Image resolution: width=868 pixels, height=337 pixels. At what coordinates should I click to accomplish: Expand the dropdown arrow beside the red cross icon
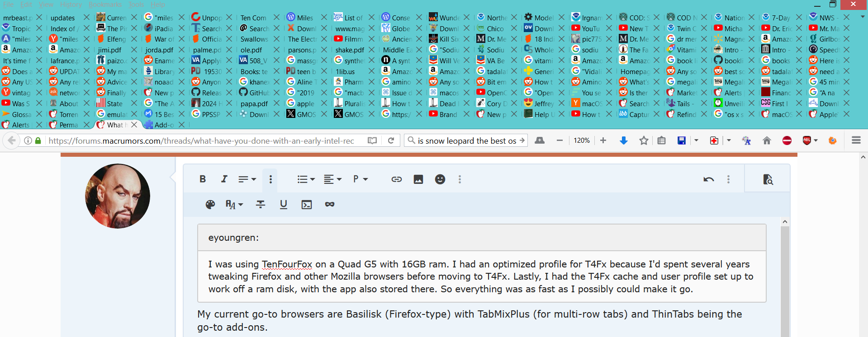(729, 140)
